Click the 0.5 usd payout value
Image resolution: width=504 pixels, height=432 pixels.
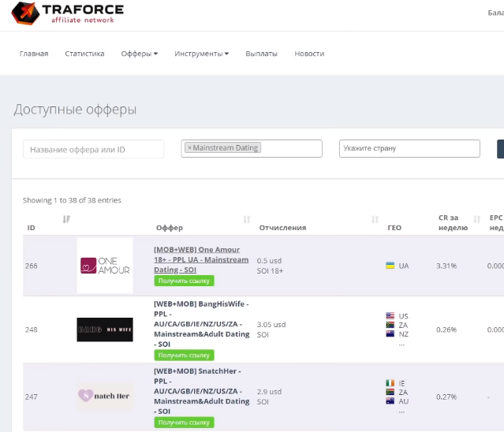pyautogui.click(x=269, y=260)
